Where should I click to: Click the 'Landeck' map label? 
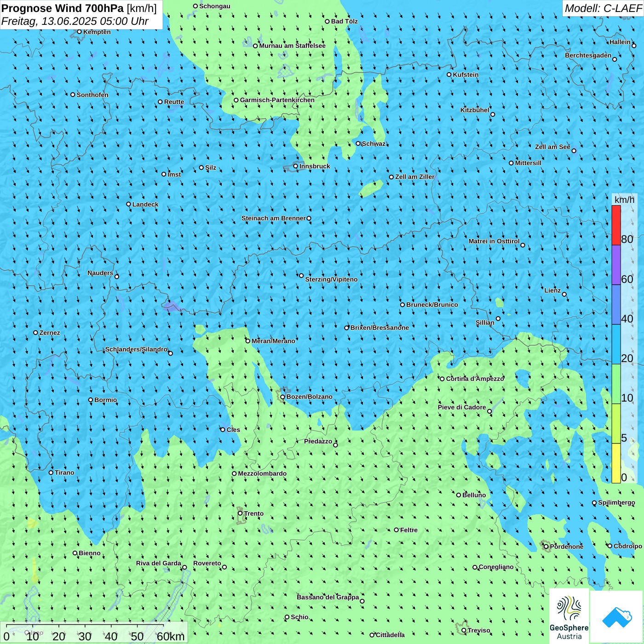tap(145, 204)
